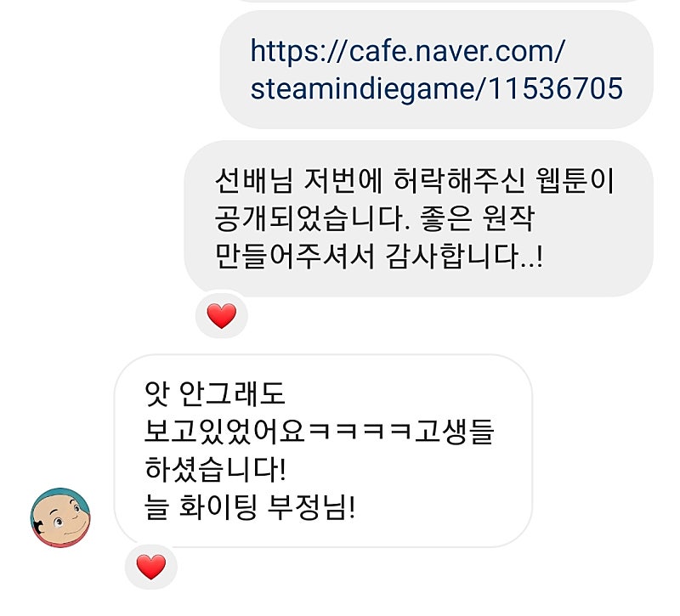Open the sender's cartoon avatar profile
This screenshot has height=616, width=680.
[60, 517]
